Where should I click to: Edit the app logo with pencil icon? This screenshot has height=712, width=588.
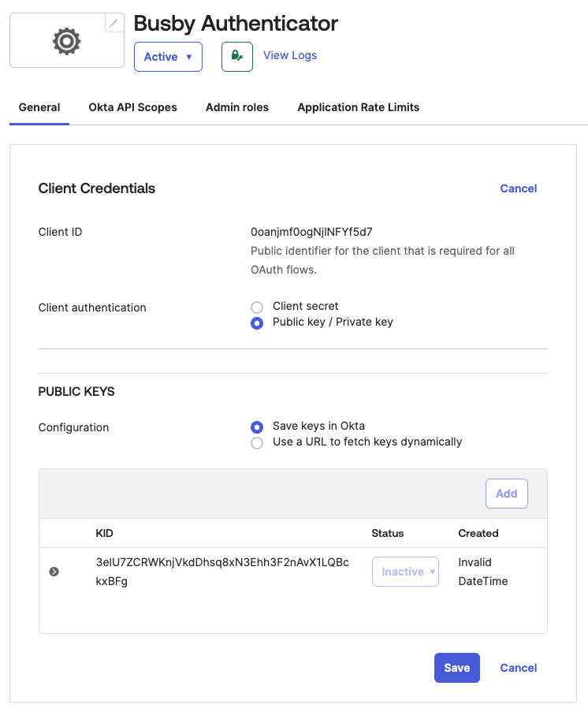[x=114, y=23]
